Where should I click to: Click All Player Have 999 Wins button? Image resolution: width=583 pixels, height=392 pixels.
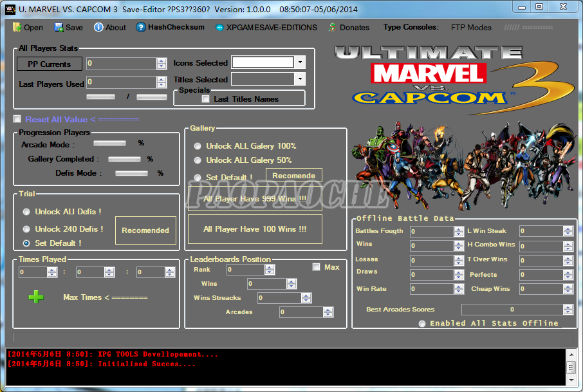pos(255,199)
